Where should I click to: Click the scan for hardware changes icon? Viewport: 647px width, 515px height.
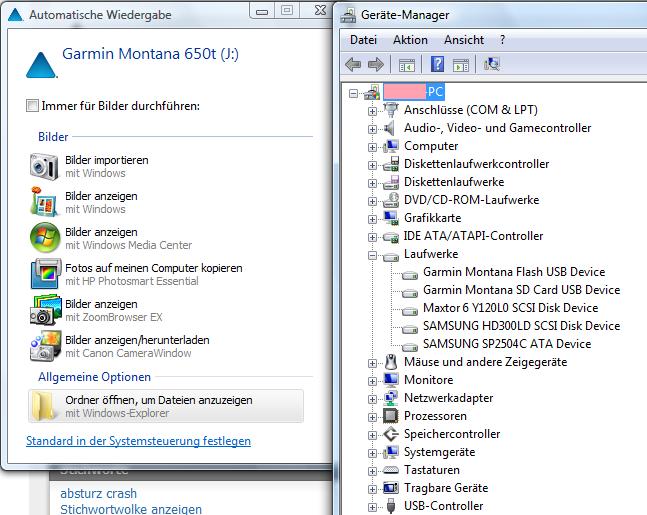point(492,64)
